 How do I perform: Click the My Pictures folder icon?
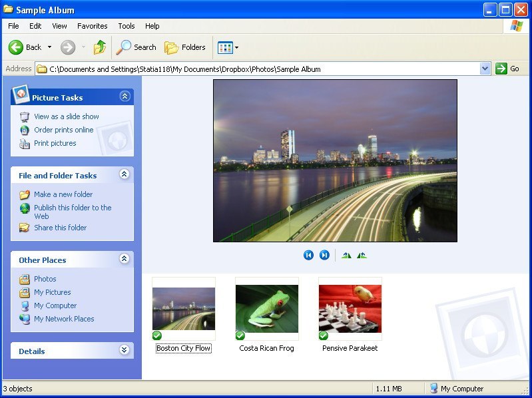tap(25, 292)
